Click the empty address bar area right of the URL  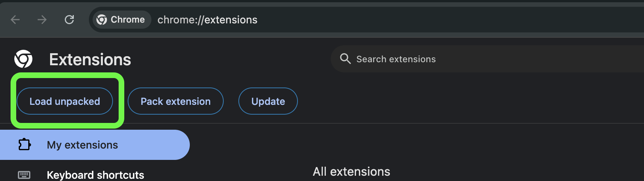click(x=452, y=20)
